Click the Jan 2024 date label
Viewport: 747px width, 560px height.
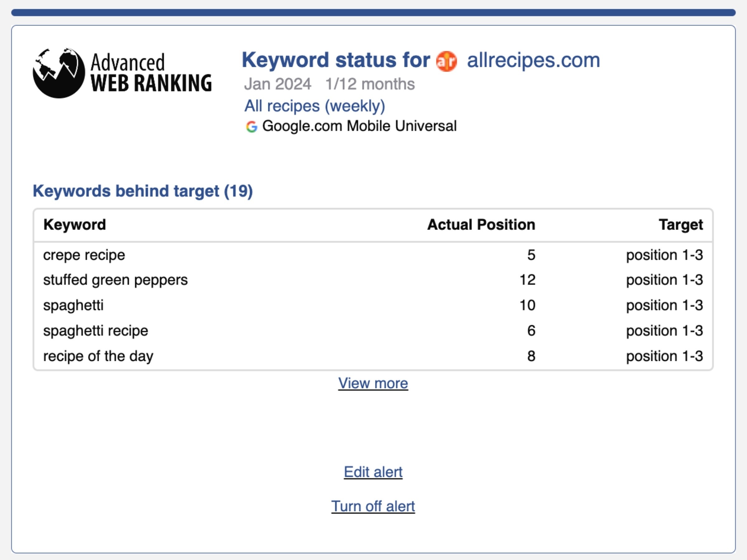coord(278,84)
